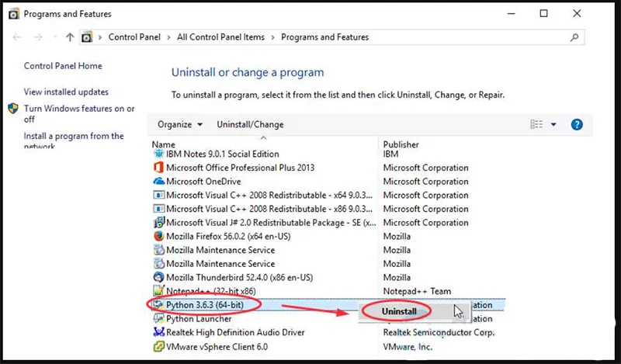Image resolution: width=621 pixels, height=364 pixels.
Task: Select the VMware vSphere Client icon
Action: [158, 347]
